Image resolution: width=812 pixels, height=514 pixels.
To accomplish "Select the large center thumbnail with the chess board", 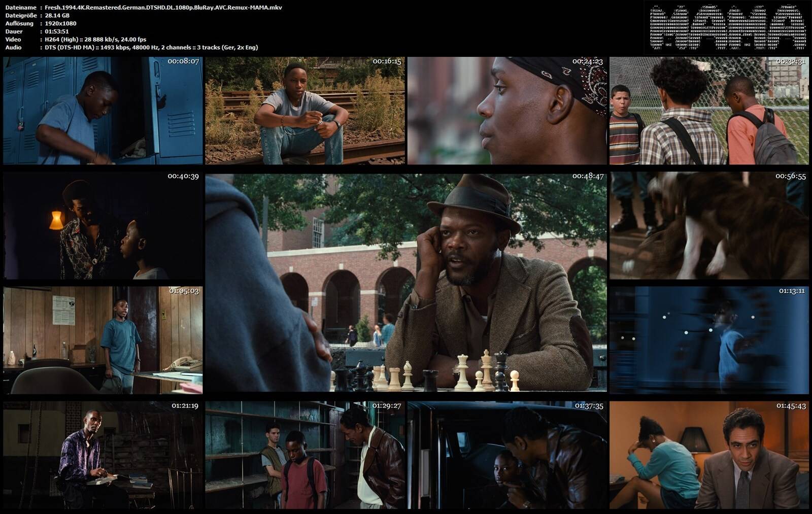I will click(x=406, y=283).
